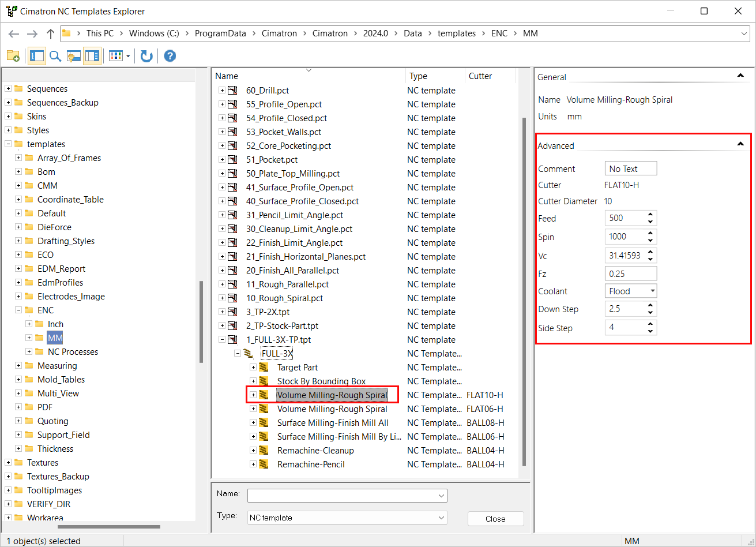Click the Target Part procedure icon
The height and width of the screenshot is (547, 756).
point(264,368)
